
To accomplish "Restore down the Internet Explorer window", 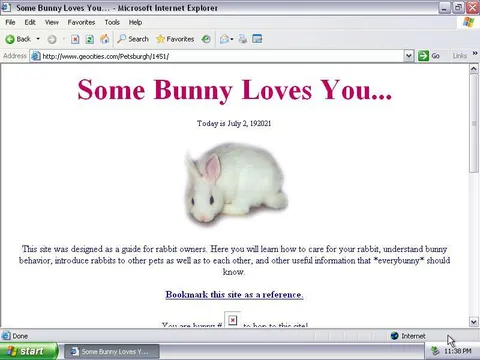I will click(459, 7).
